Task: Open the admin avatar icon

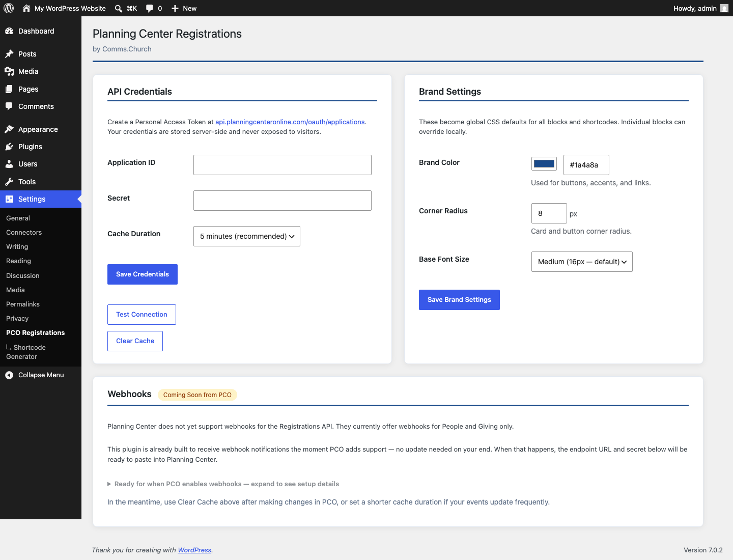Action: 724,8
